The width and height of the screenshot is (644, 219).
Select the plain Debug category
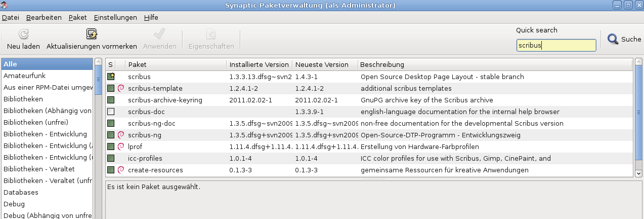[x=47, y=204]
